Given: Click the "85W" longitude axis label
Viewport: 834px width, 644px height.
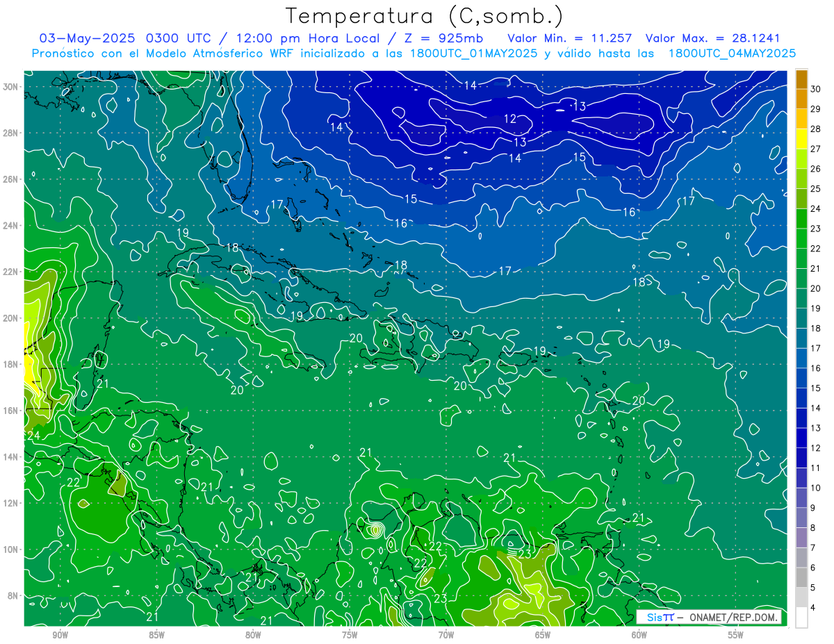Looking at the screenshot, I should (x=156, y=634).
